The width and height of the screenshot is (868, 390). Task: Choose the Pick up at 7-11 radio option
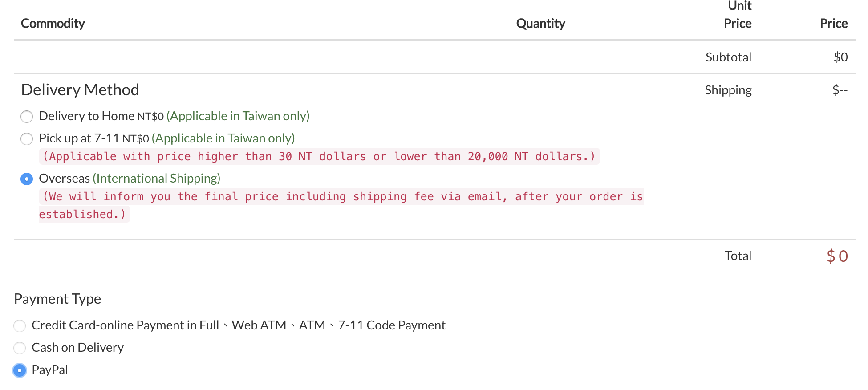[27, 139]
